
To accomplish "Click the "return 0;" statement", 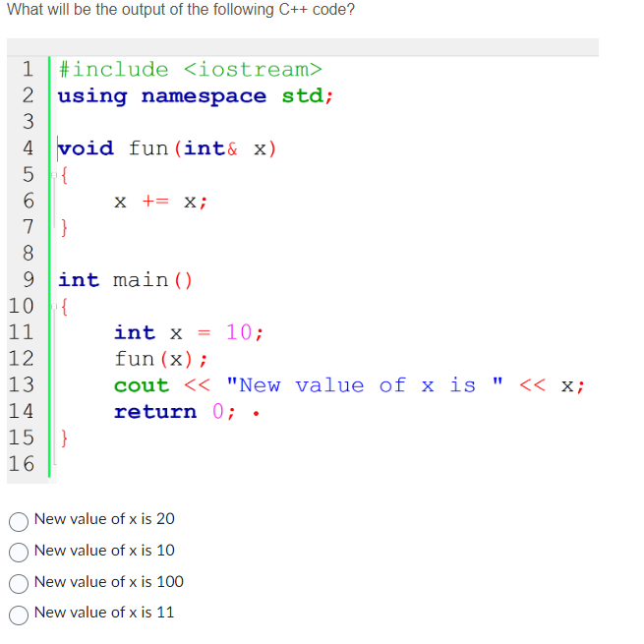I will point(175,412).
